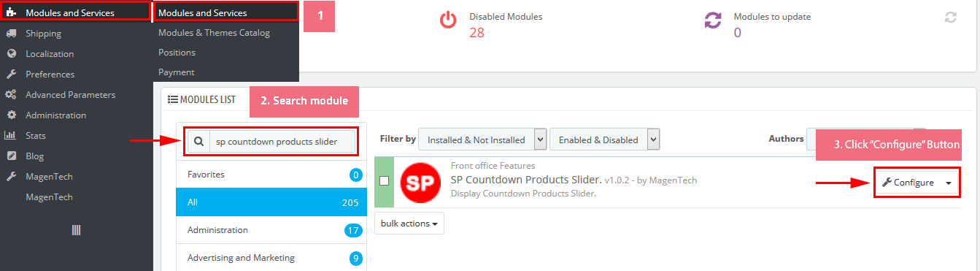Click the Preferences wrench icon
980x271 pixels.
tap(11, 75)
